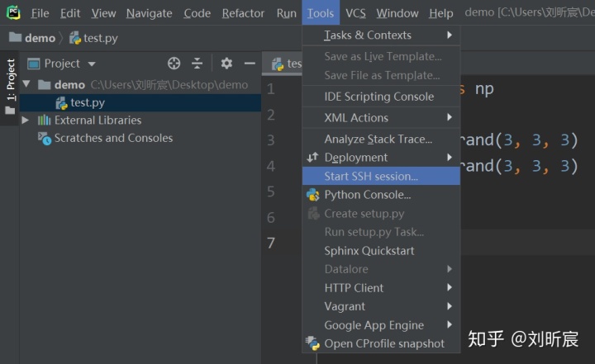Select the test.py editor tab
Viewport: 595px width, 364px height.
coord(283,64)
